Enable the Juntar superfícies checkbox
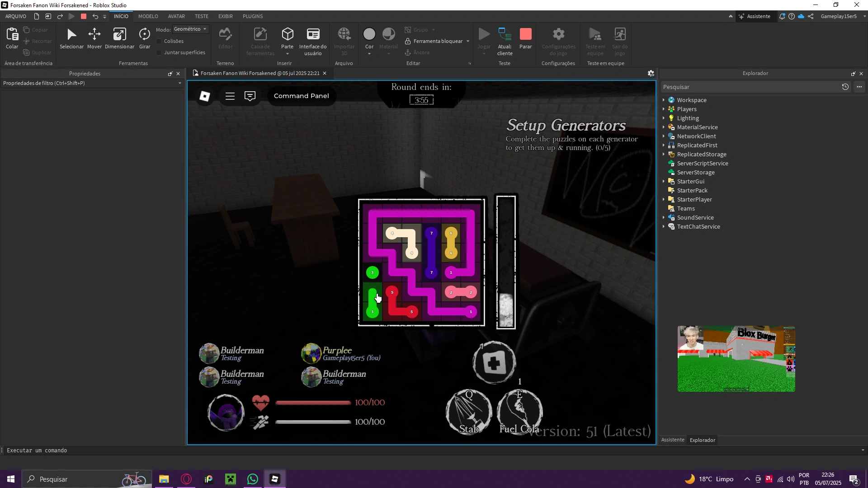The width and height of the screenshot is (868, 488). click(x=159, y=52)
